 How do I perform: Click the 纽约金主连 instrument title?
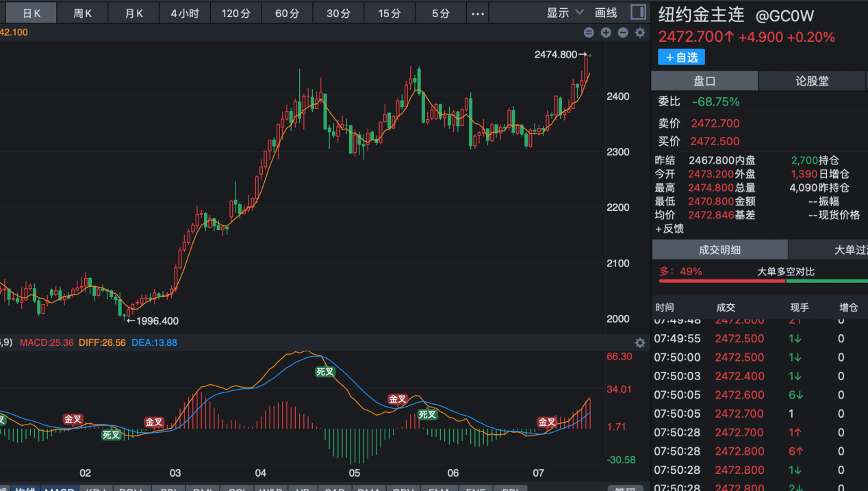coord(702,15)
